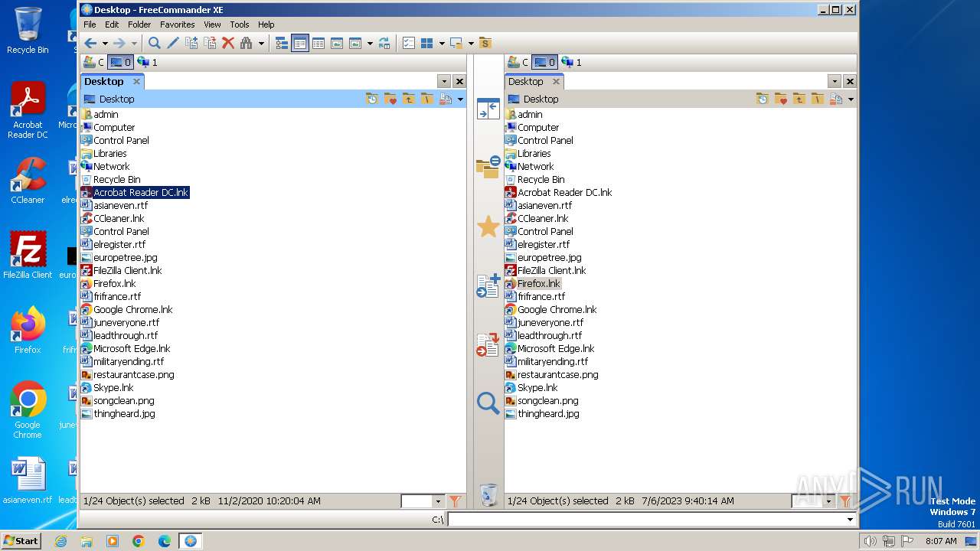Select Desktop drive 0 in left panel
The height and width of the screenshot is (551, 980).
click(x=120, y=62)
